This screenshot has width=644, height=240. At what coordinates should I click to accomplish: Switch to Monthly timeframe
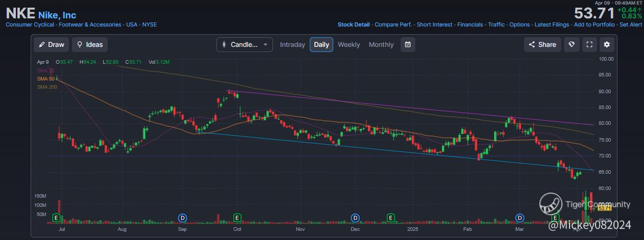tap(381, 44)
